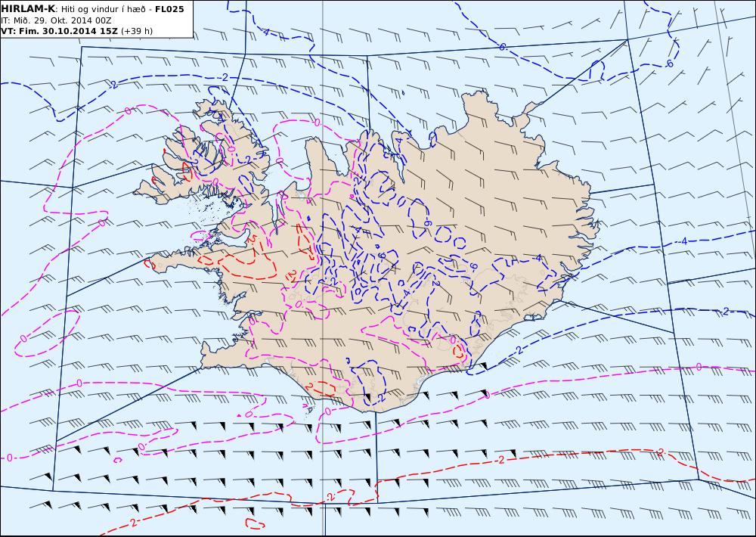Viewport: 756px width, 537px height.
Task: Click the FL025 flight level label
Action: tap(169, 9)
